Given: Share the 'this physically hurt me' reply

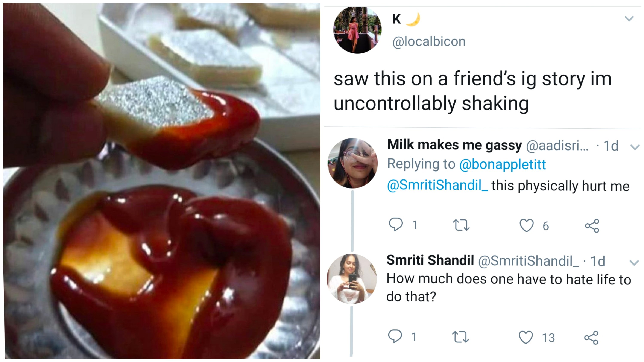Looking at the screenshot, I should [x=592, y=226].
